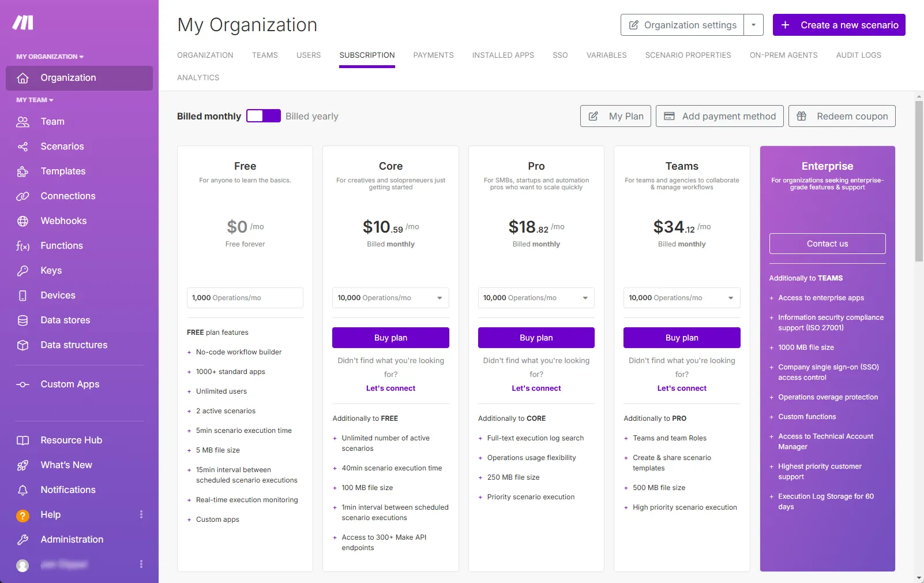Click the Custom Apps icon
The width and height of the screenshot is (924, 583).
pyautogui.click(x=22, y=384)
